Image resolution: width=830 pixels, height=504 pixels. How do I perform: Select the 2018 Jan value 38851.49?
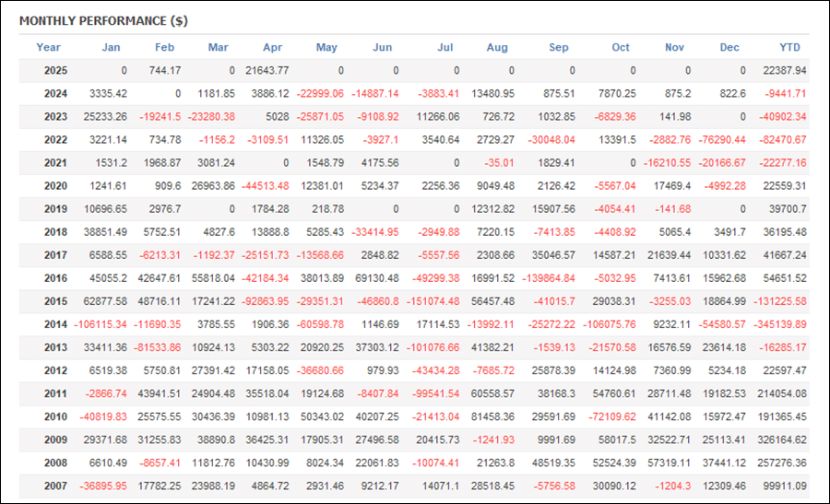click(x=105, y=231)
